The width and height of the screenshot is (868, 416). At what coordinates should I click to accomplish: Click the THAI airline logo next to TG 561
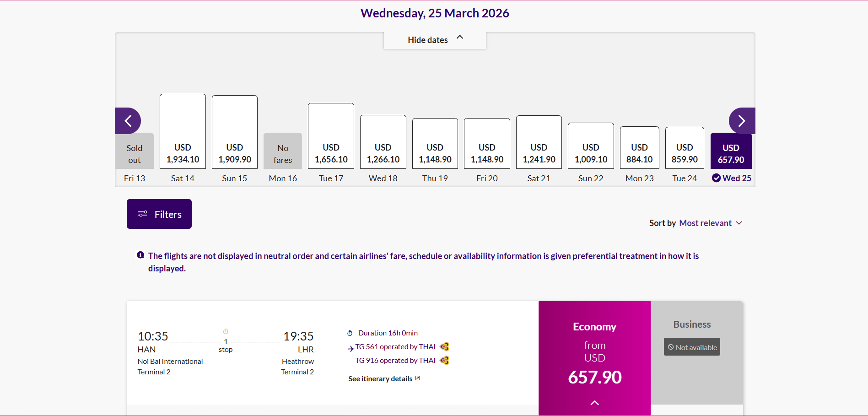coord(444,347)
